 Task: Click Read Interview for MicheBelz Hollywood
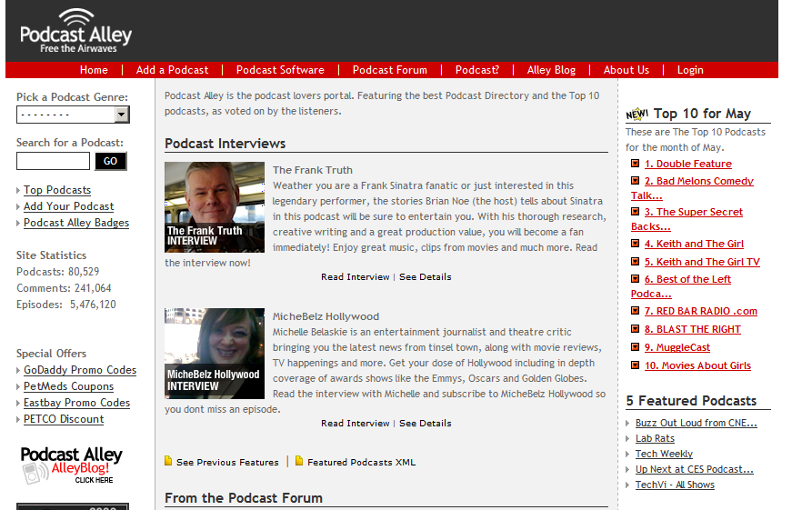[356, 424]
